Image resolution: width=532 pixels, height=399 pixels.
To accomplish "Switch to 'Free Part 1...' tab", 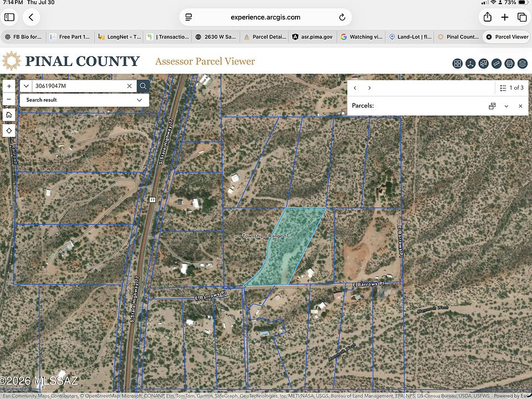I will pos(70,37).
